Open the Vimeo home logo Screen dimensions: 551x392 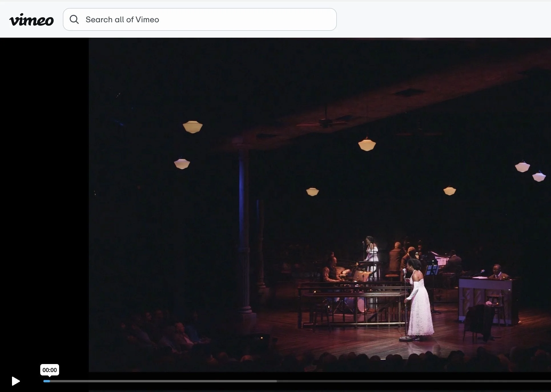click(31, 20)
